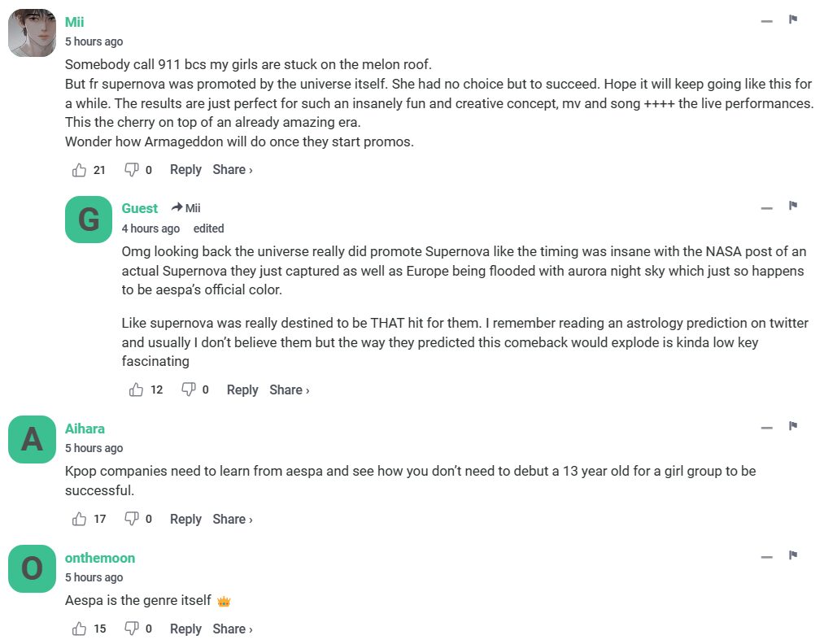Reply to onthemoon's comment

185,629
